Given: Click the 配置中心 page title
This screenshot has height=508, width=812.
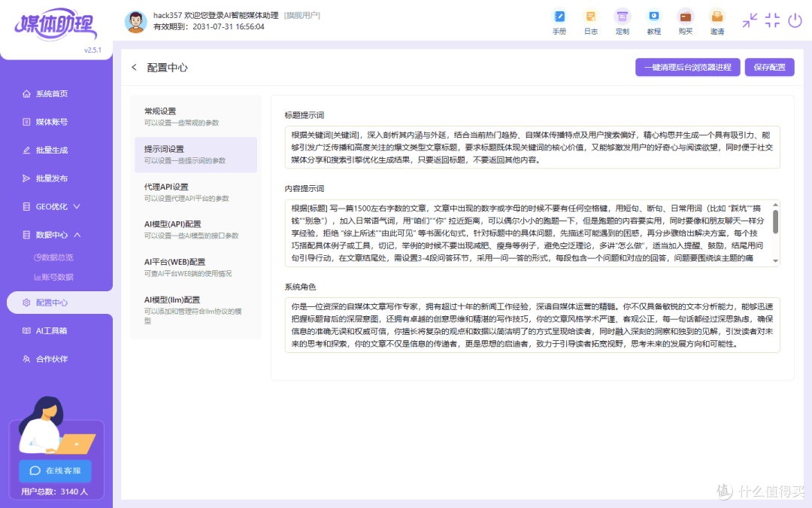Looking at the screenshot, I should tap(167, 68).
